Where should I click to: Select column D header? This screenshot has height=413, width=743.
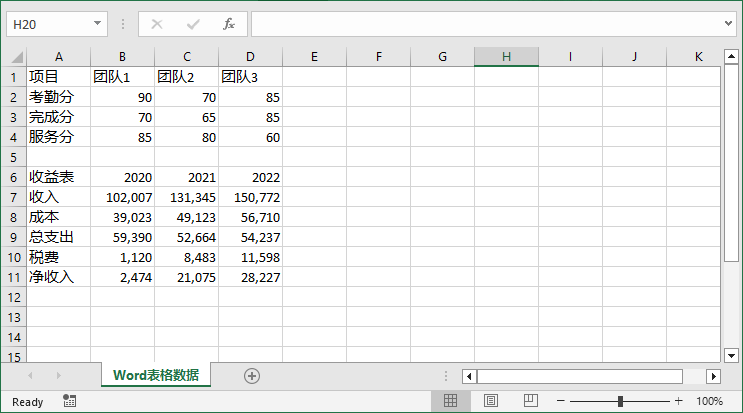[250, 57]
